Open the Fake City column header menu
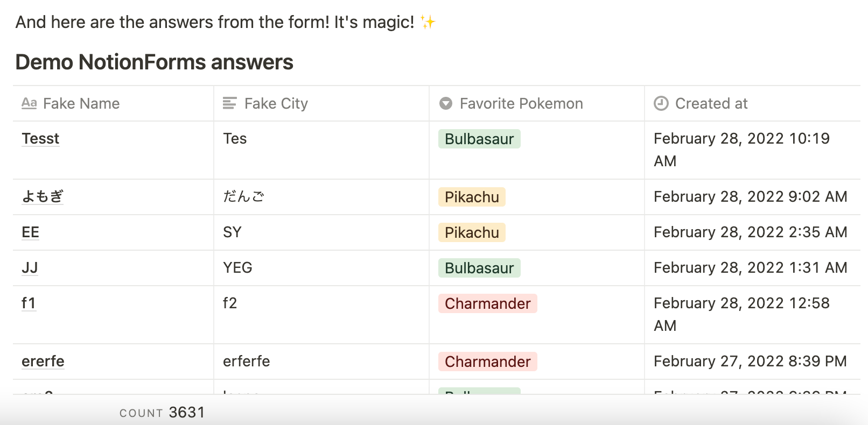This screenshot has height=425, width=868. coord(276,103)
